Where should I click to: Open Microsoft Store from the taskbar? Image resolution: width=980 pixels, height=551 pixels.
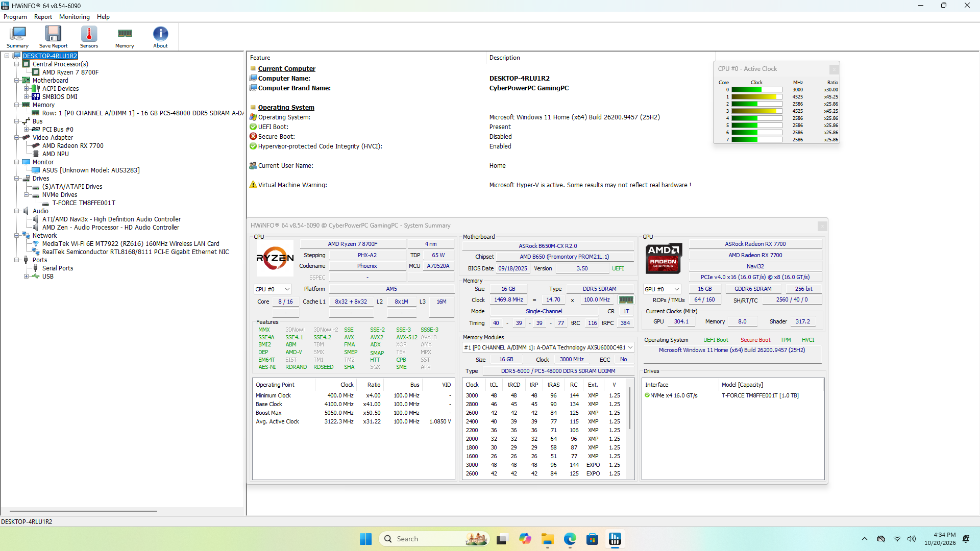[x=593, y=539]
